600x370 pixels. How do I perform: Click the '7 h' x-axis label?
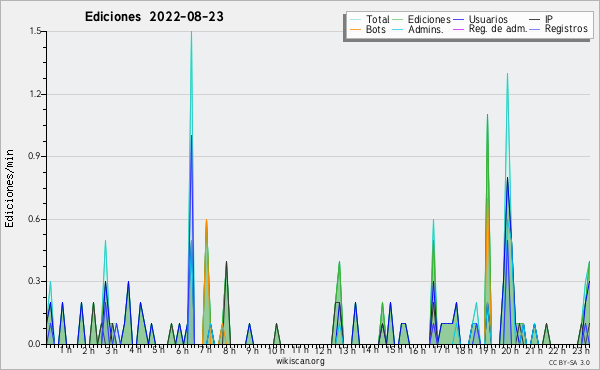pos(205,350)
